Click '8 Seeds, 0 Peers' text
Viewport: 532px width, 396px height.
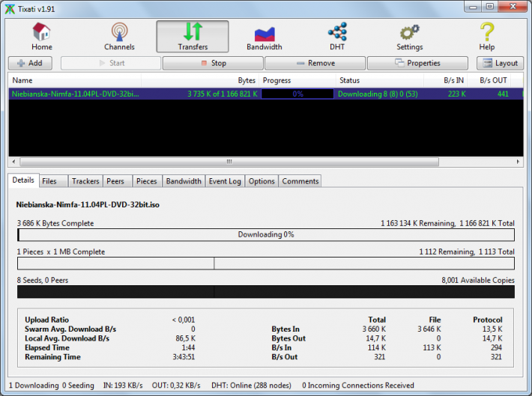point(43,281)
